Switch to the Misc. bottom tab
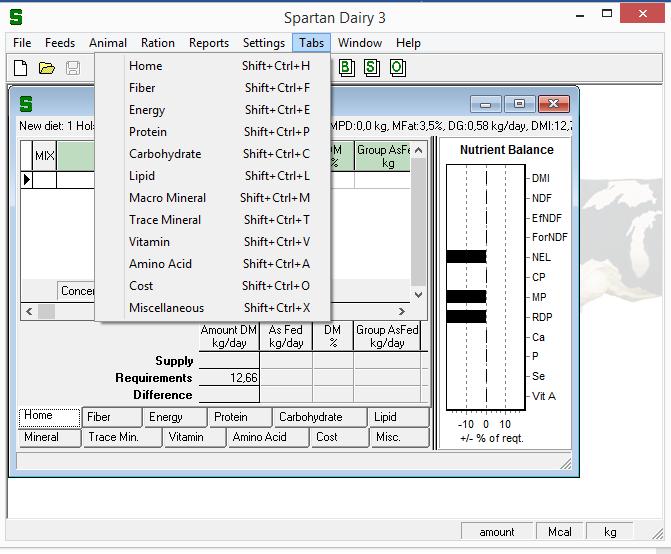The height and width of the screenshot is (554, 671). click(400, 438)
